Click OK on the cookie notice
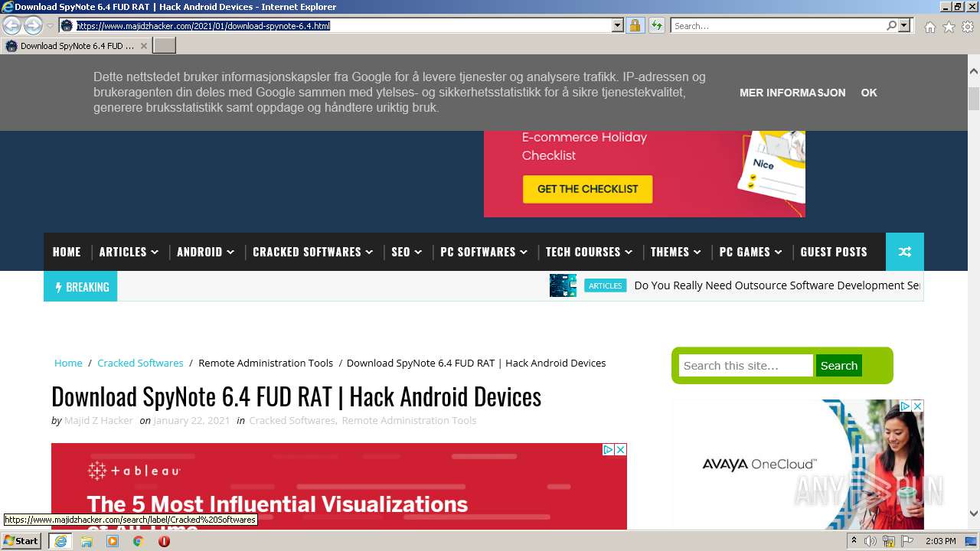 [869, 93]
